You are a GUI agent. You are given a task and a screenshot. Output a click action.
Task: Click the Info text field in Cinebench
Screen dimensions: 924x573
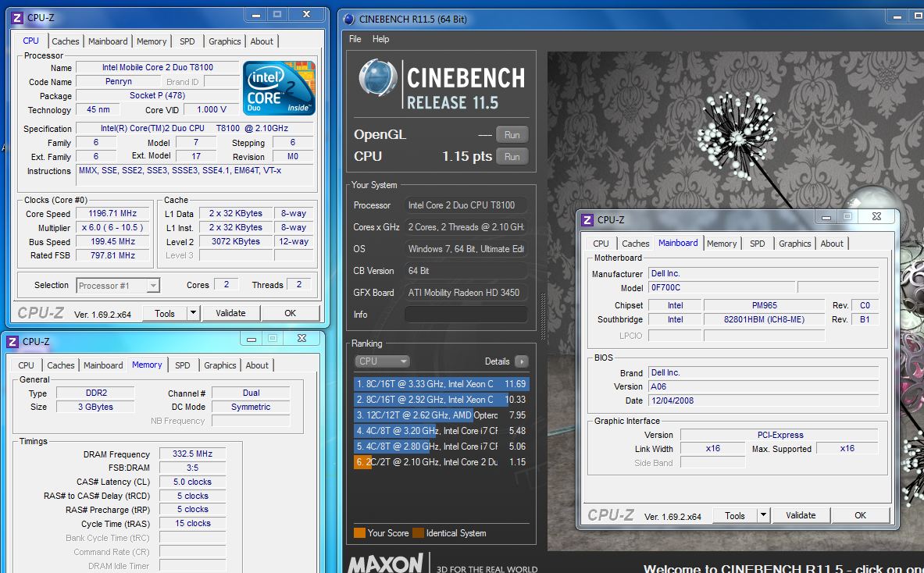tap(466, 315)
